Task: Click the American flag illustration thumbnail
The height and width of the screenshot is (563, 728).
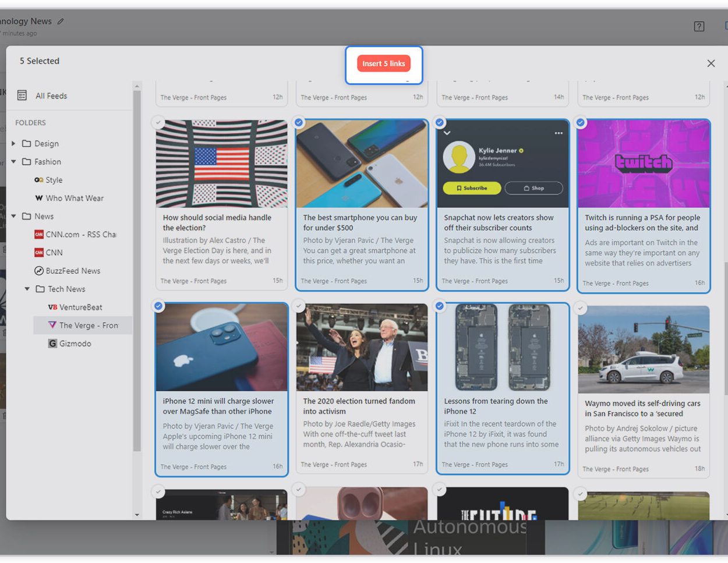Action: point(221,164)
